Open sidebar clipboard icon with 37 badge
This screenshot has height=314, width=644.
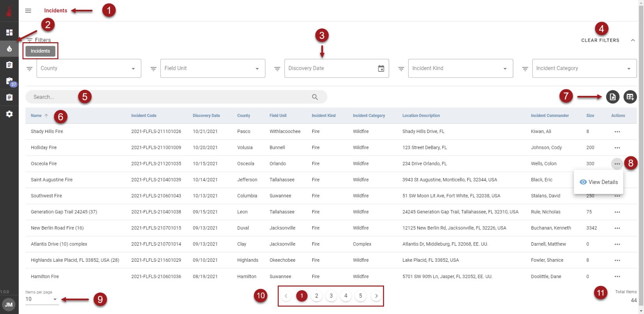click(x=9, y=81)
